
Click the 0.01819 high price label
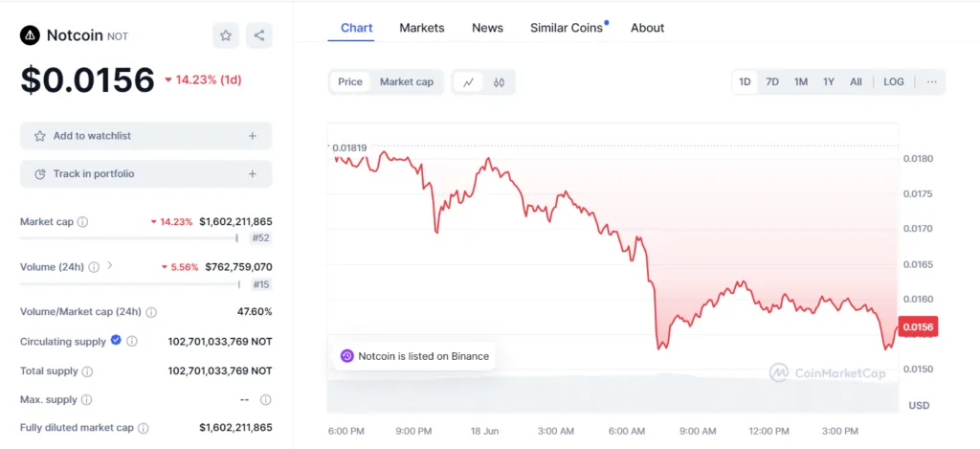(349, 148)
